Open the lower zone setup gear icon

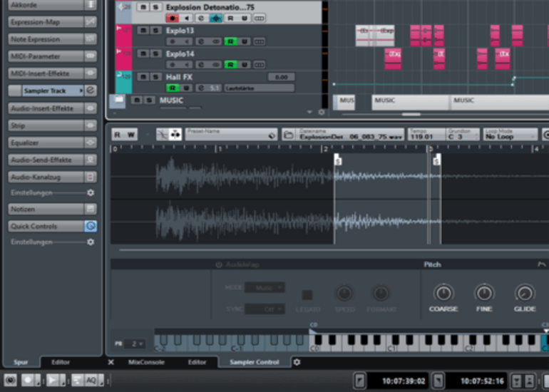(297, 362)
